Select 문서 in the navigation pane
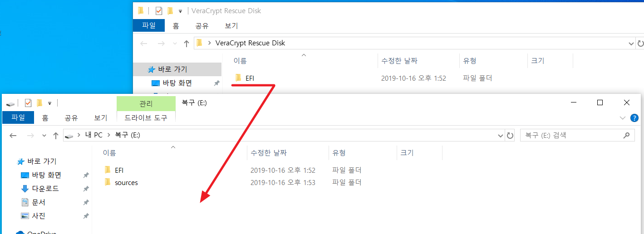This screenshot has height=234, width=644. 39,202
